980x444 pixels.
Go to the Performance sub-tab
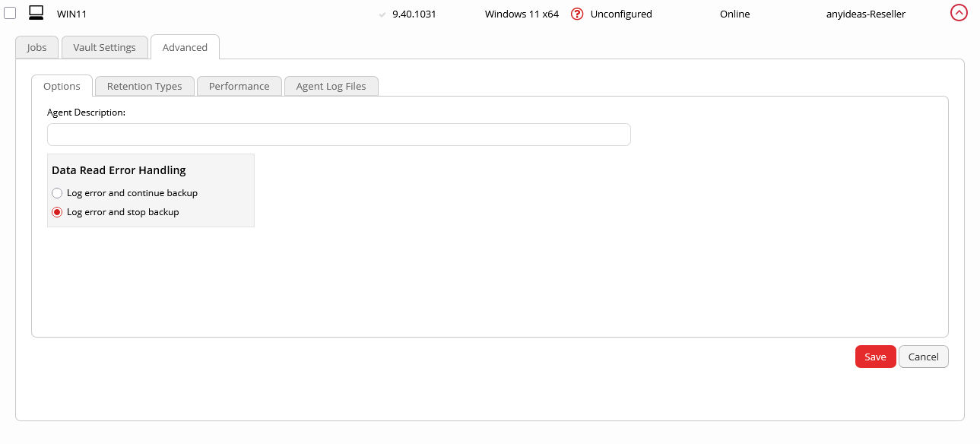click(x=239, y=86)
